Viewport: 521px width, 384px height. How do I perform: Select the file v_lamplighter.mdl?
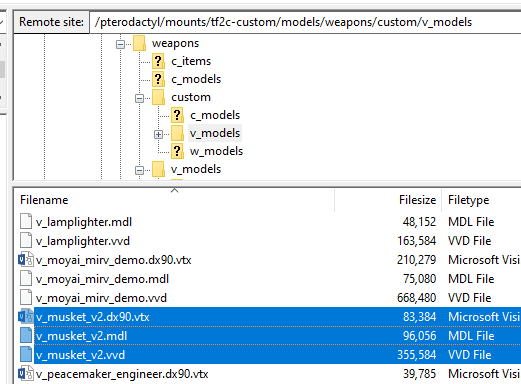coord(84,222)
